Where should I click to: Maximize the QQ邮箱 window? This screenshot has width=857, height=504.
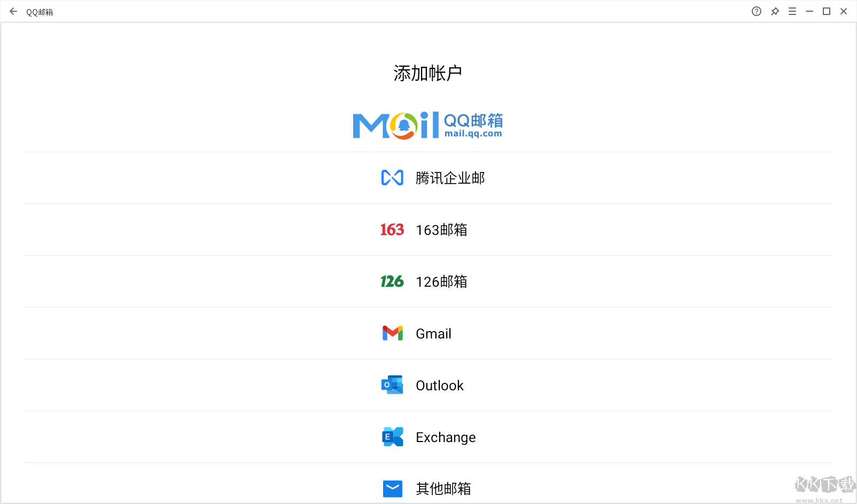pos(827,11)
